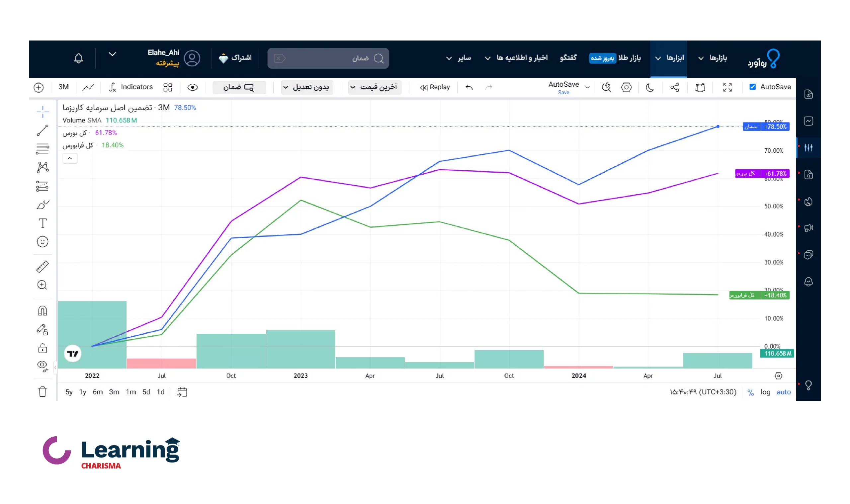The width and height of the screenshot is (850, 504).
Task: Open the بازارها markets menu
Action: (x=713, y=58)
